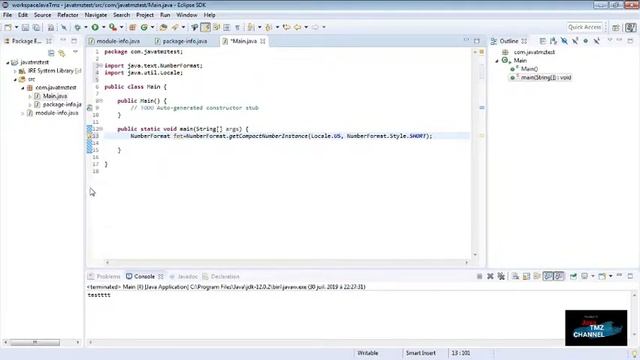
Task: Open the External Tools dropdown arrow
Action: tap(121, 27)
